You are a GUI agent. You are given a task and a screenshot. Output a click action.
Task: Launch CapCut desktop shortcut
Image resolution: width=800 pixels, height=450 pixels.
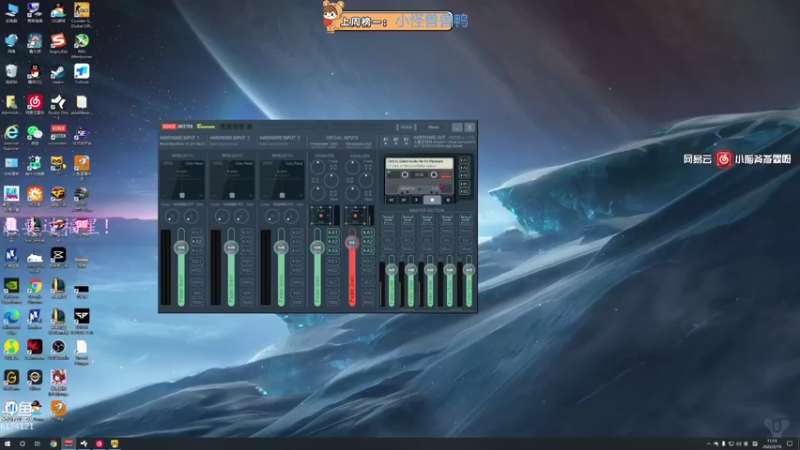tap(58, 258)
